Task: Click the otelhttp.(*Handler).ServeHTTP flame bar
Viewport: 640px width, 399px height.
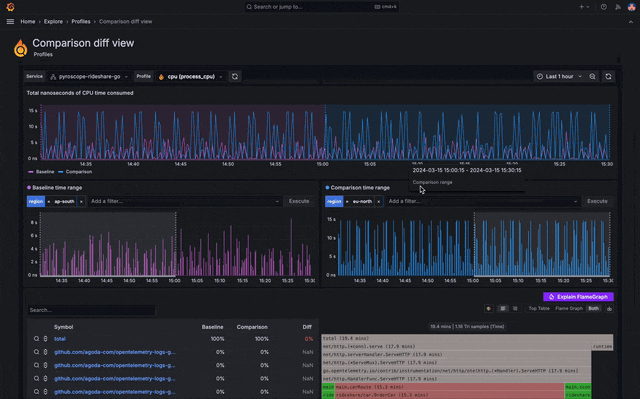Action: (x=456, y=371)
